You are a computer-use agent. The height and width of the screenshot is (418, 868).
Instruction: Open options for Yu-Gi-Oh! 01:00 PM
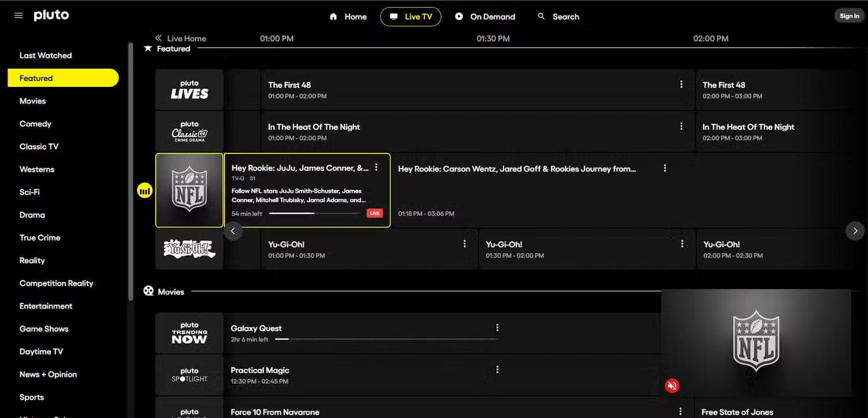465,244
